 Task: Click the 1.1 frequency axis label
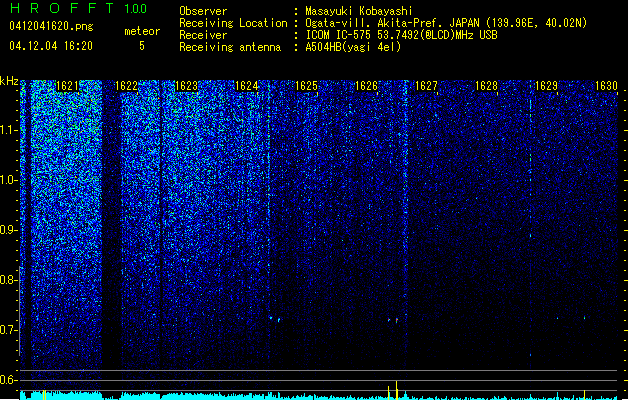point(8,130)
